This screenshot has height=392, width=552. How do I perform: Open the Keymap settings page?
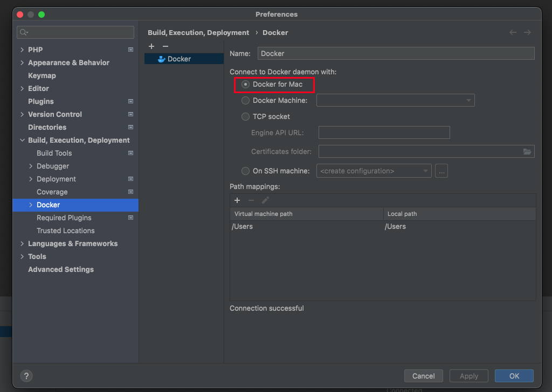point(42,76)
